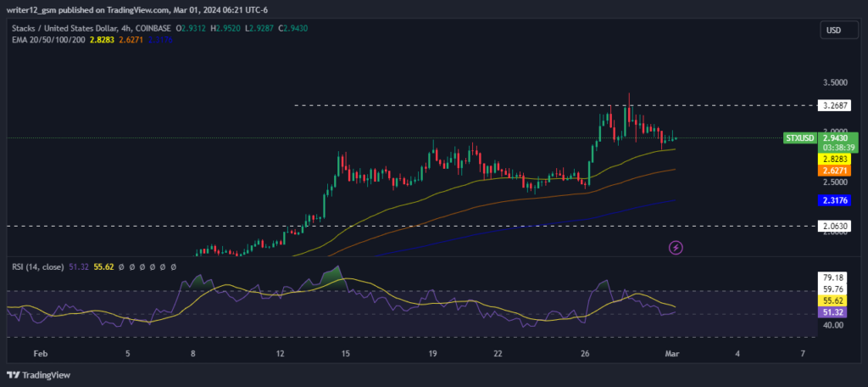This screenshot has height=387, width=868.
Task: Open the USD currency selector
Action: click(834, 31)
